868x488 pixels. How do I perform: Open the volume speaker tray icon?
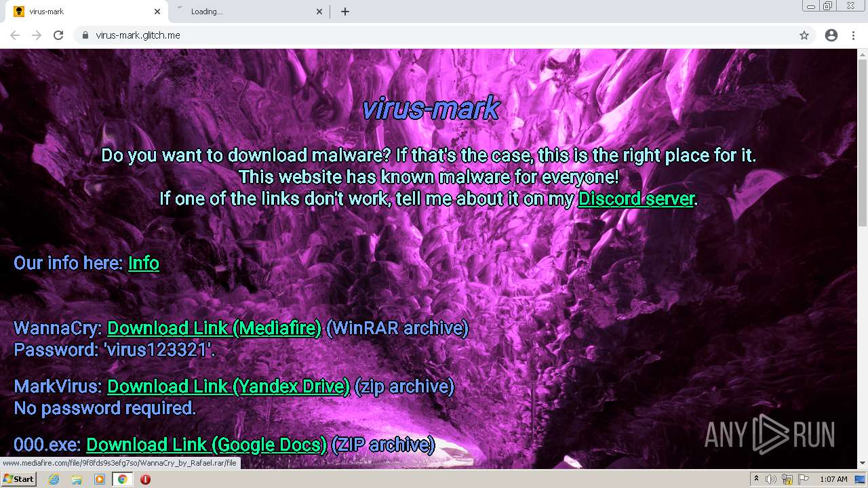point(771,479)
